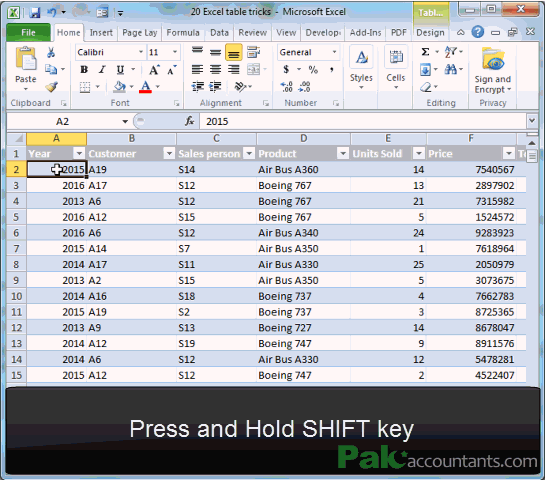Click the Paste button

pyautogui.click(x=26, y=68)
